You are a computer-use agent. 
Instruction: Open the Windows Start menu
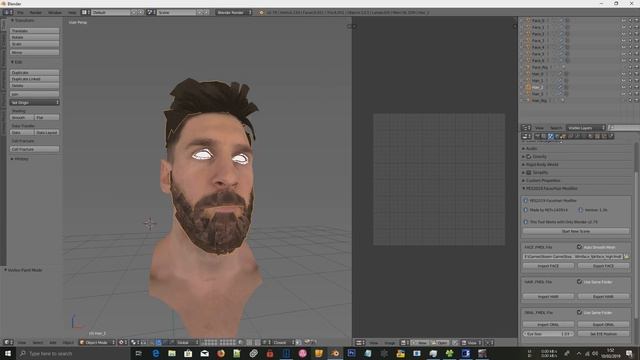click(8, 353)
